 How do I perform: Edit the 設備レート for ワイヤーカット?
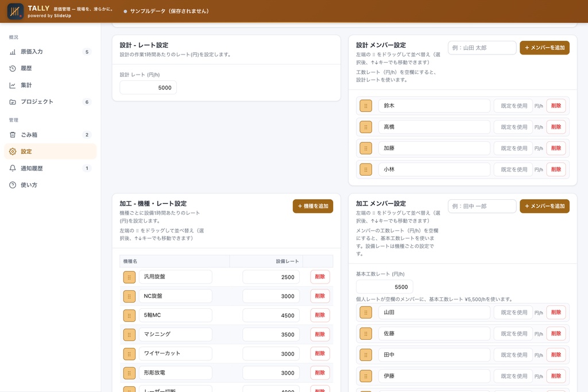271,354
